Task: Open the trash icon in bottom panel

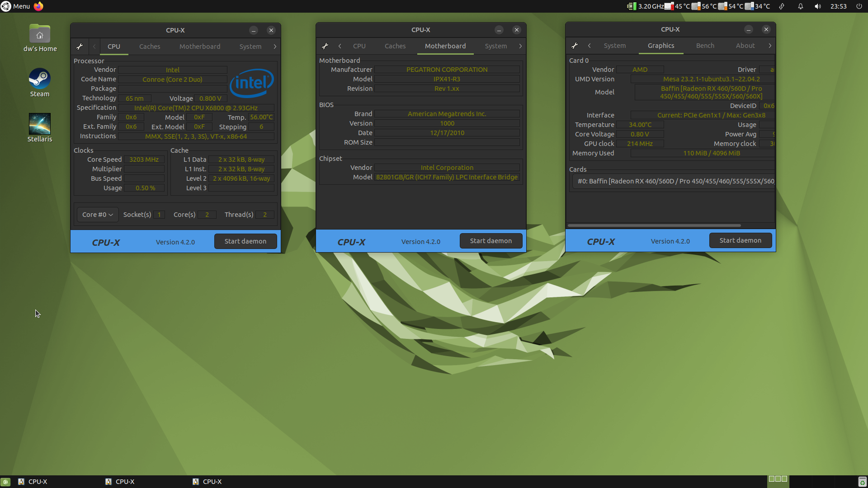Action: coord(862,482)
